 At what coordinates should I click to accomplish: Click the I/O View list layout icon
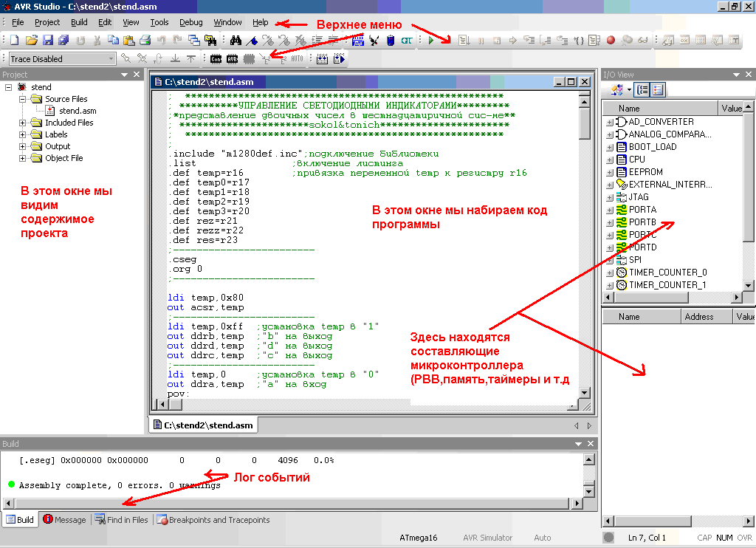click(658, 89)
